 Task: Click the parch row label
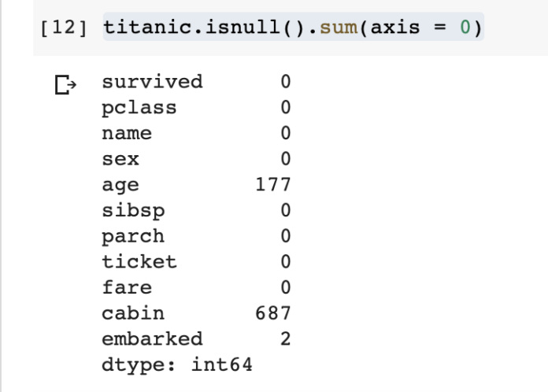133,237
